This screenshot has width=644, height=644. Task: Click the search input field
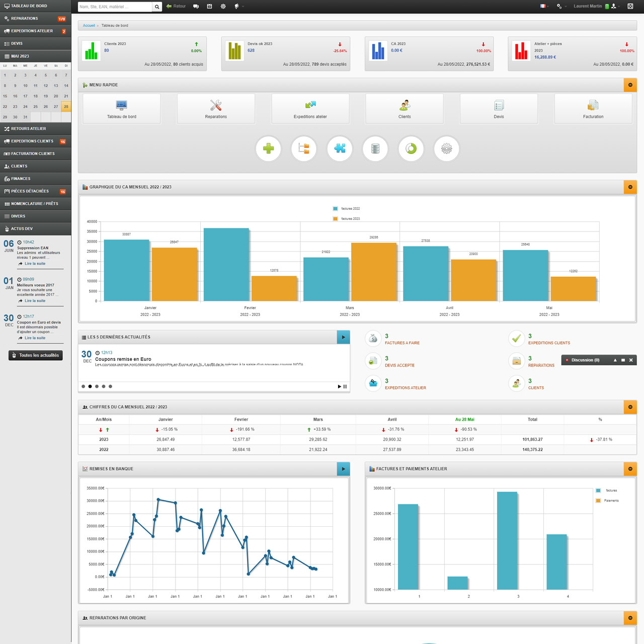pyautogui.click(x=115, y=7)
